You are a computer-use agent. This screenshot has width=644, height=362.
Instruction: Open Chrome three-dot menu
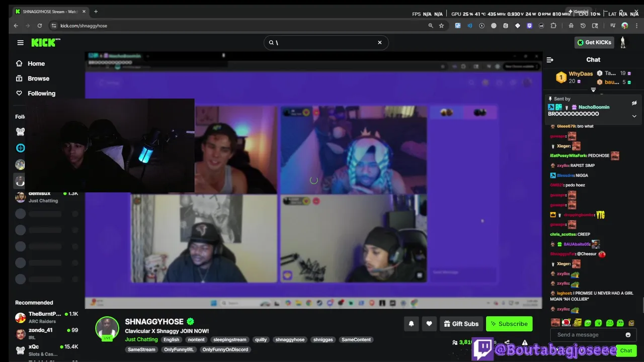coord(635,26)
